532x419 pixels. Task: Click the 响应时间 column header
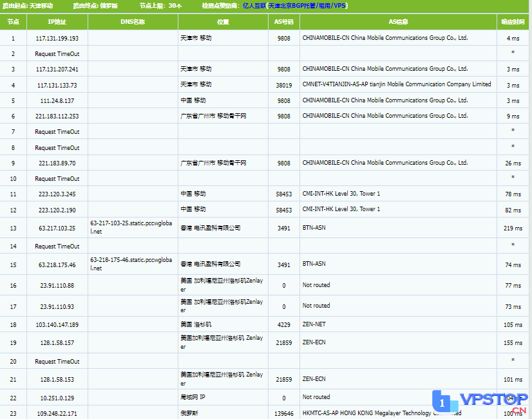(513, 22)
